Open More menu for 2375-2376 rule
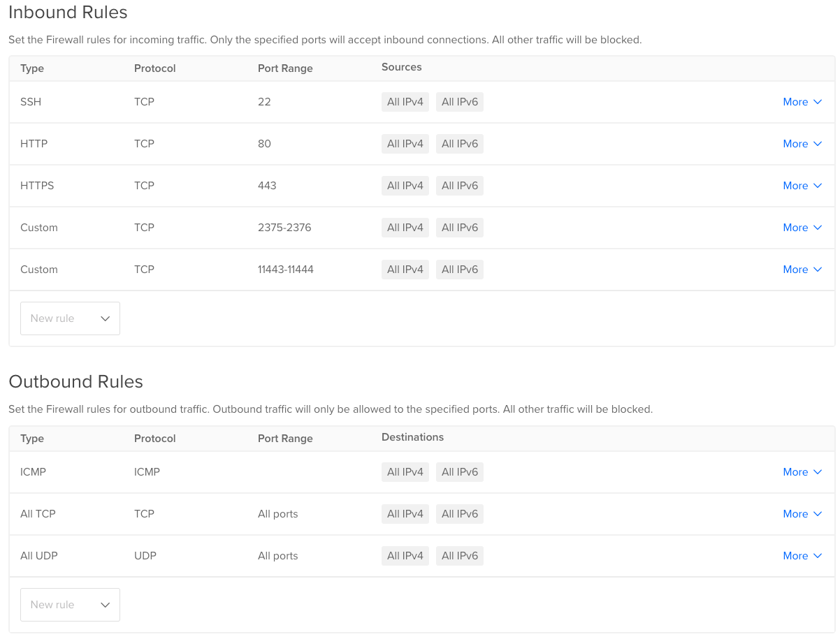The width and height of the screenshot is (840, 639). coord(802,228)
